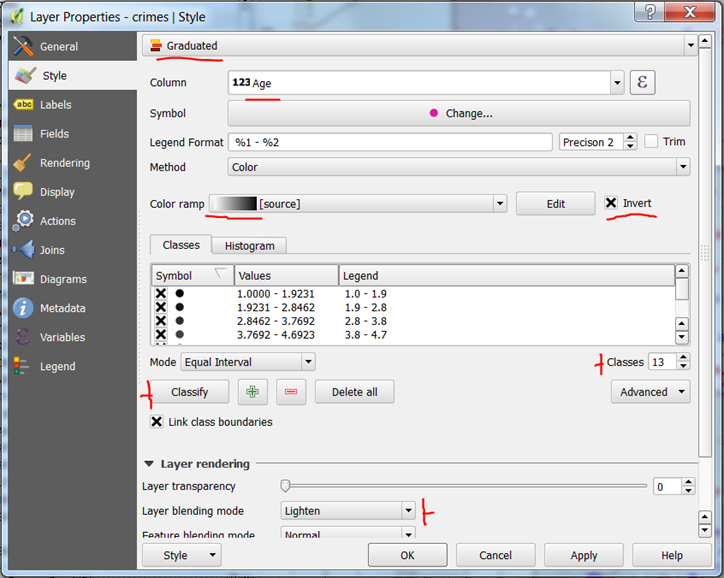The width and height of the screenshot is (724, 578).
Task: Select the Metadata sidebar item
Action: coord(62,308)
